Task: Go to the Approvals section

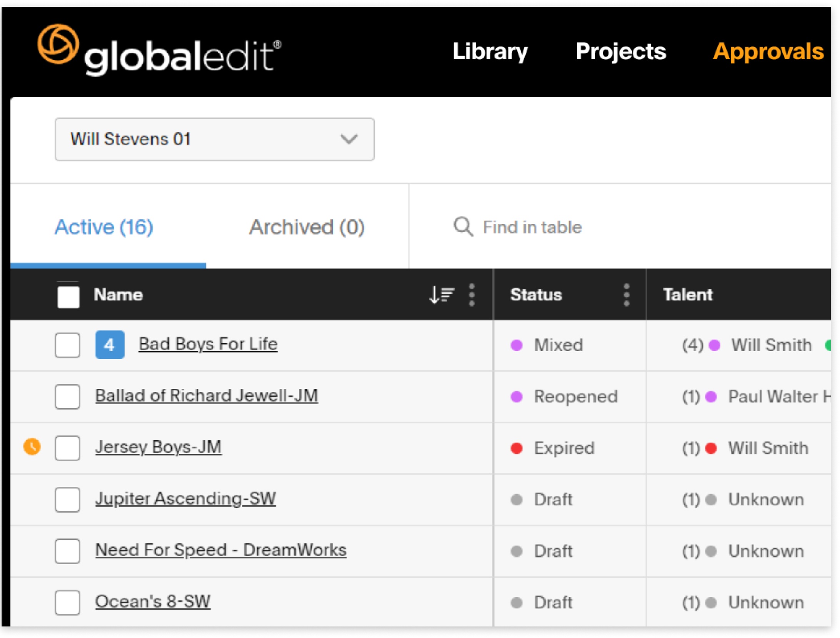Action: pyautogui.click(x=768, y=52)
